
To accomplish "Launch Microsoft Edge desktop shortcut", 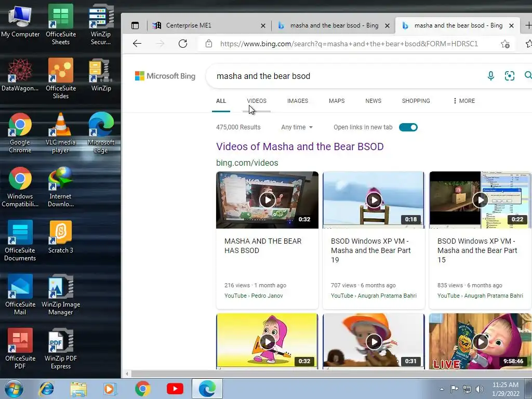I will point(101,133).
